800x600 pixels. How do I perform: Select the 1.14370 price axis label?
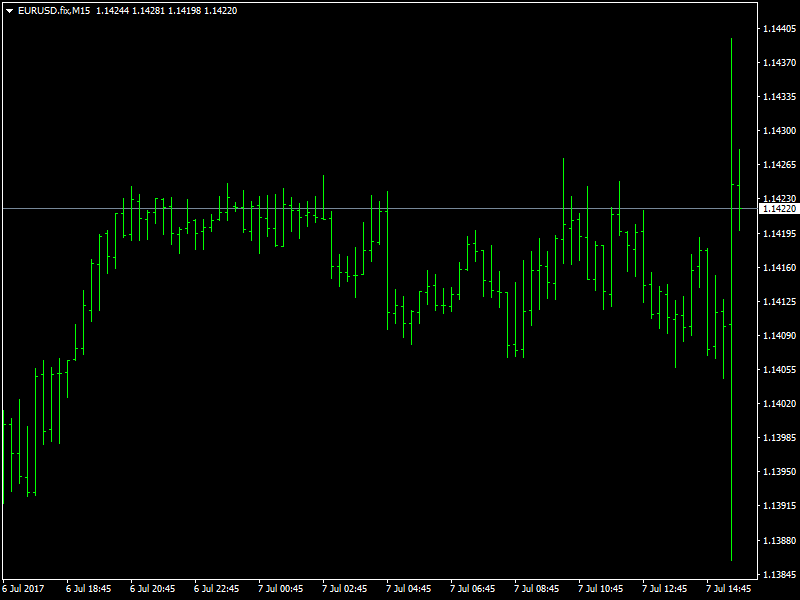click(779, 63)
